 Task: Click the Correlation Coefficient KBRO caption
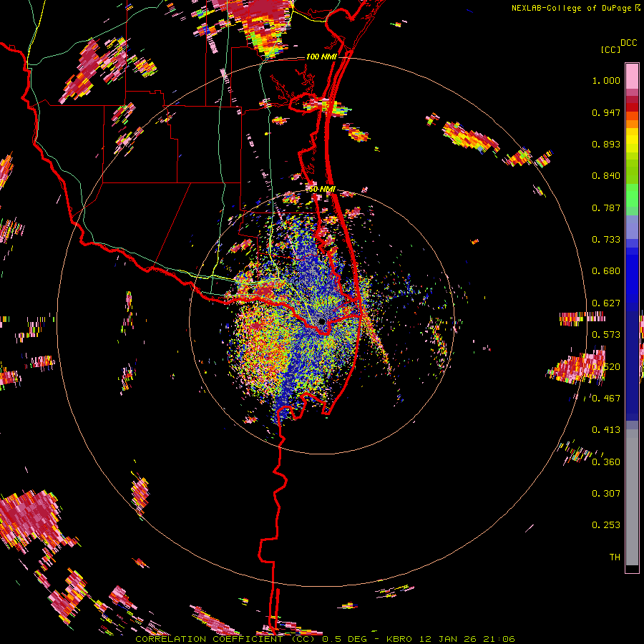click(325, 639)
